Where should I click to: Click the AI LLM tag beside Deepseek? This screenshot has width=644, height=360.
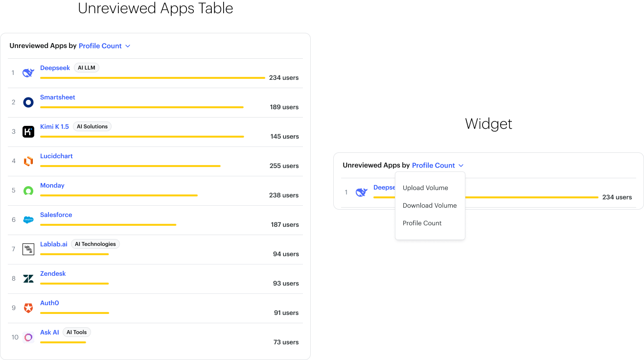pos(87,68)
